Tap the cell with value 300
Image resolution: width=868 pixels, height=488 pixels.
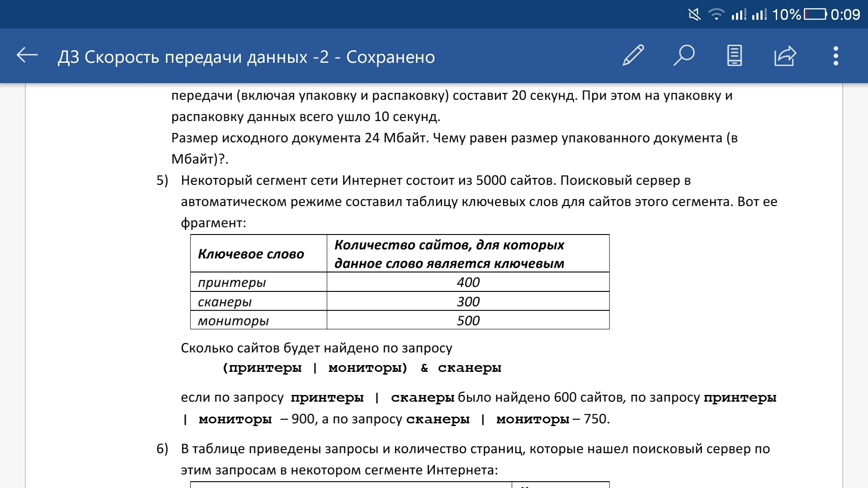[x=468, y=301]
